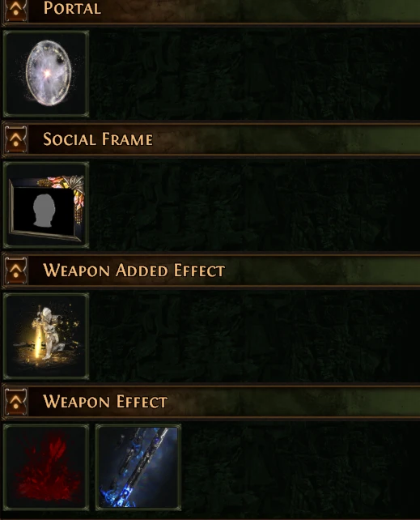Collapse the Weapon Added Effect section arrow
Viewport: 420px width, 520px height.
coord(15,271)
